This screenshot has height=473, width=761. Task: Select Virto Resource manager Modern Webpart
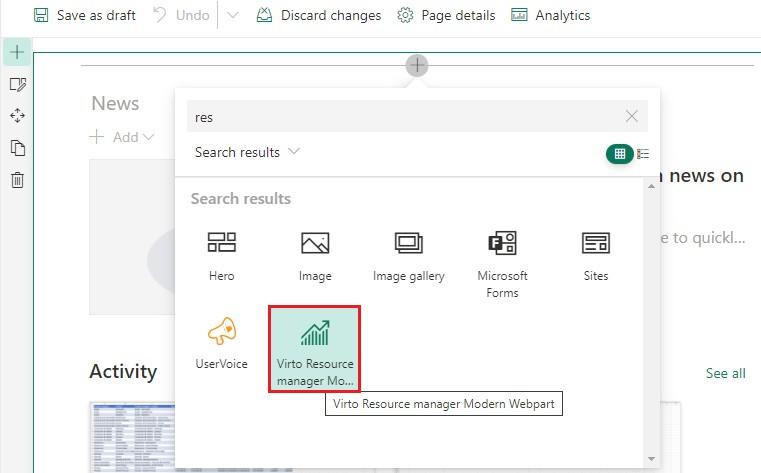tap(315, 348)
